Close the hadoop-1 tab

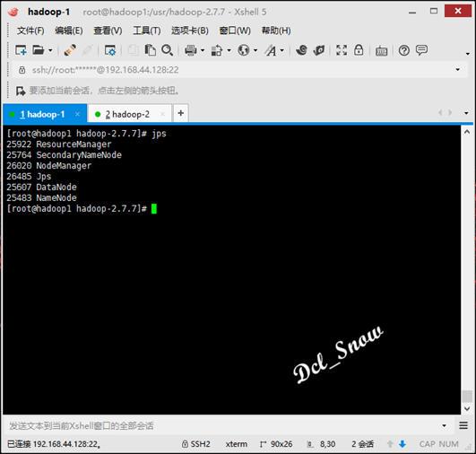(77, 114)
